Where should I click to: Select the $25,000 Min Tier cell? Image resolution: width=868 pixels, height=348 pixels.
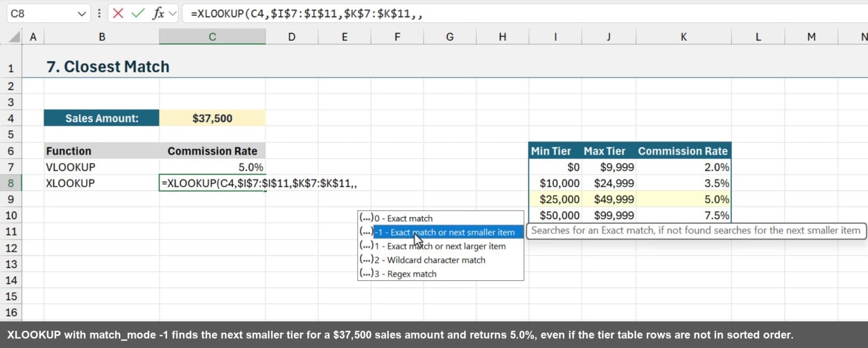tap(555, 199)
